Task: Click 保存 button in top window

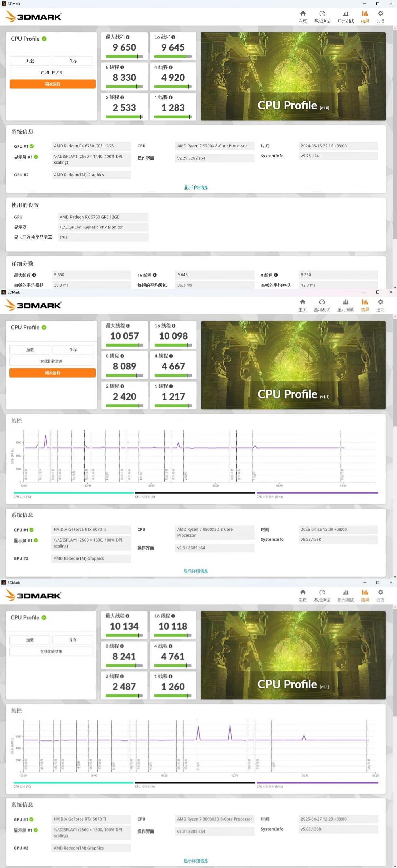Action: pyautogui.click(x=73, y=61)
